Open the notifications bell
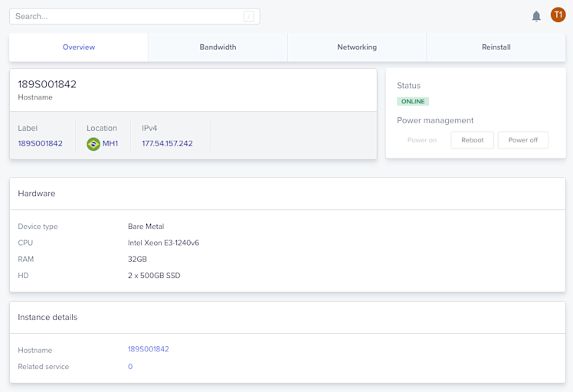The height and width of the screenshot is (392, 573). [x=536, y=16]
